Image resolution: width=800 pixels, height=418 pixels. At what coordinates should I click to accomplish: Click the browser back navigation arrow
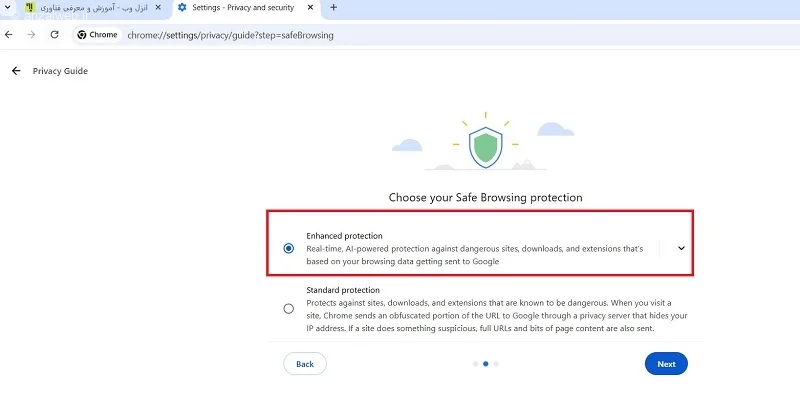point(9,35)
